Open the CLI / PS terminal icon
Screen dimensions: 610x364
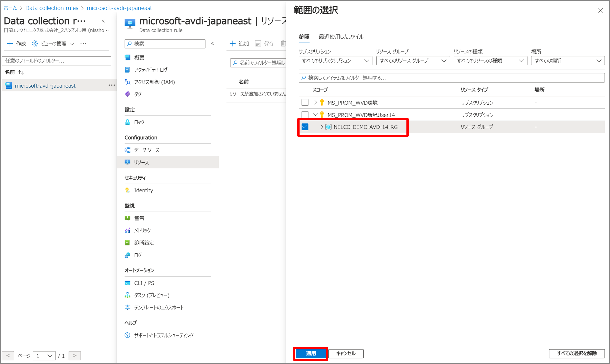127,283
